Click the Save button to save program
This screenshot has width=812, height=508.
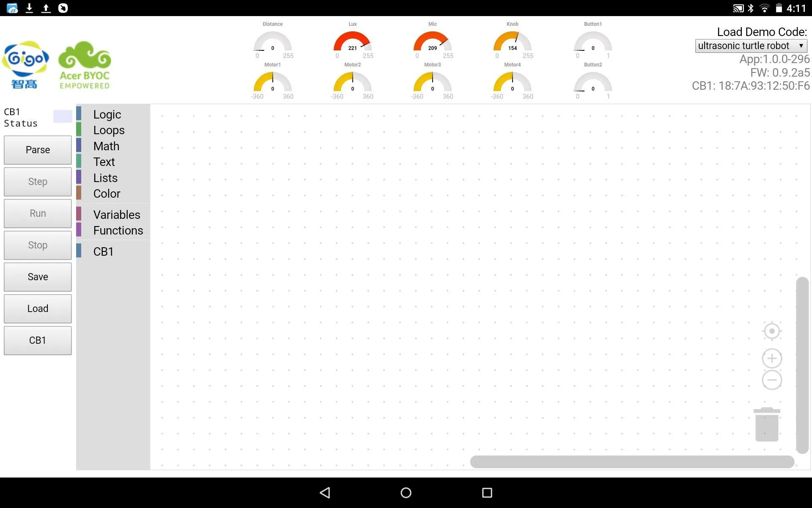(37, 277)
